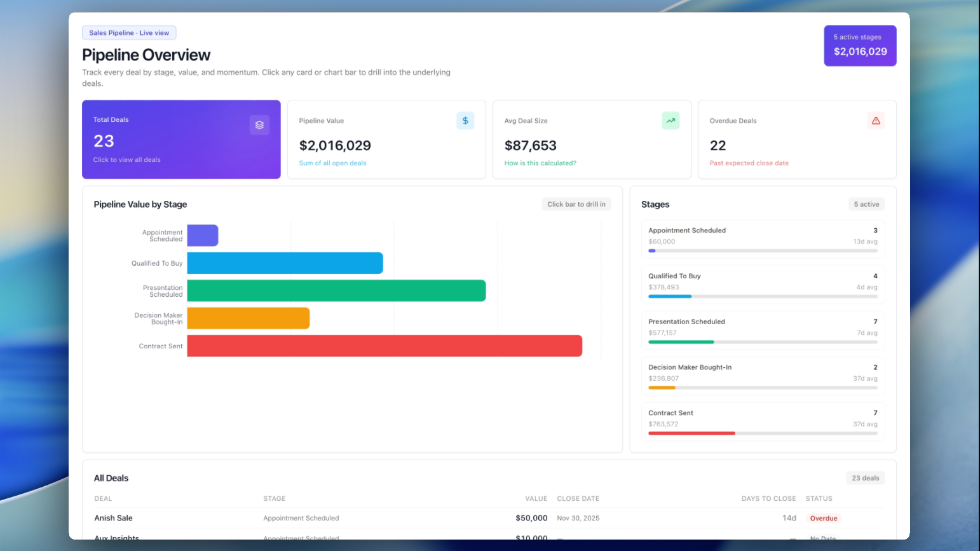Click the 'Click bar to drill in' hint badge
This screenshot has height=551, width=980.
click(x=576, y=205)
